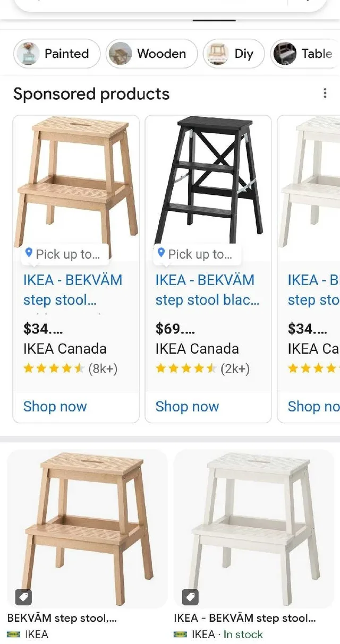Open the sponsored products three-dot menu

(325, 93)
